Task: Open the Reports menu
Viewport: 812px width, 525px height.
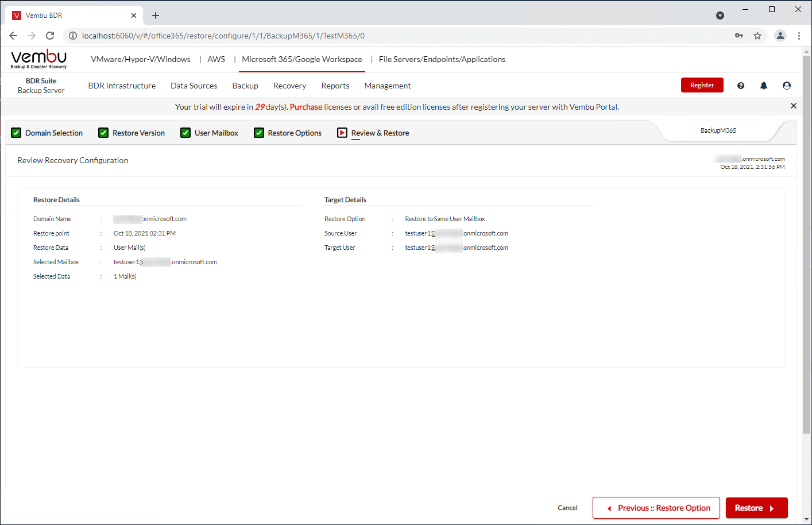Action: (335, 86)
